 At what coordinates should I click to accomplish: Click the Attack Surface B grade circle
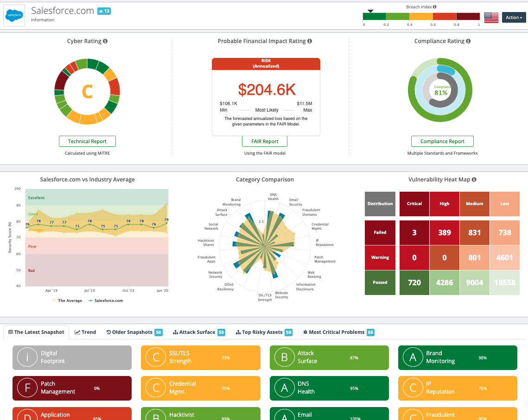[285, 357]
